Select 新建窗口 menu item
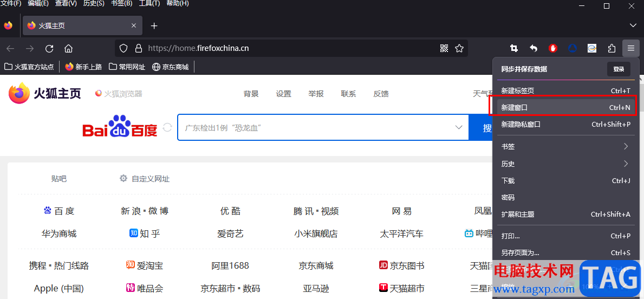The image size is (644, 299). [566, 108]
